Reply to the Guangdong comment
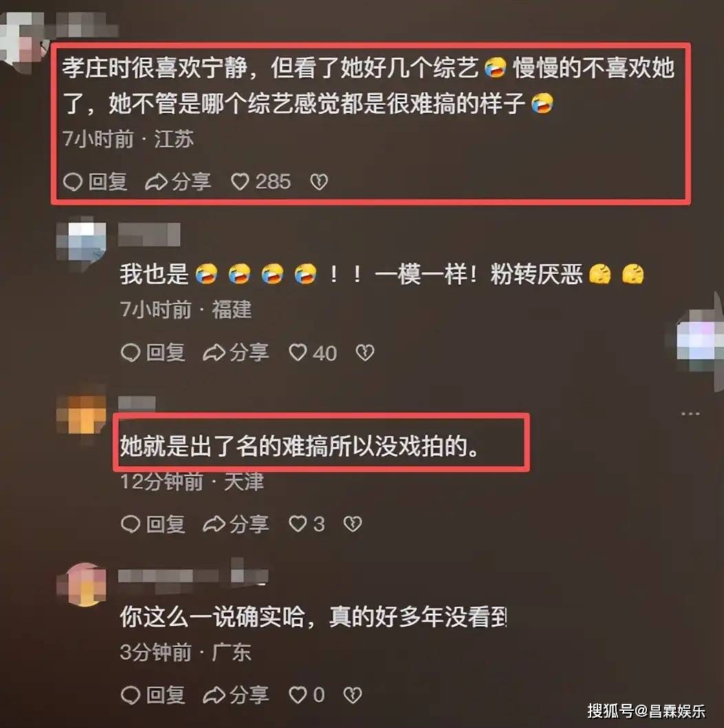Viewport: 724px width, 728px height. [153, 695]
